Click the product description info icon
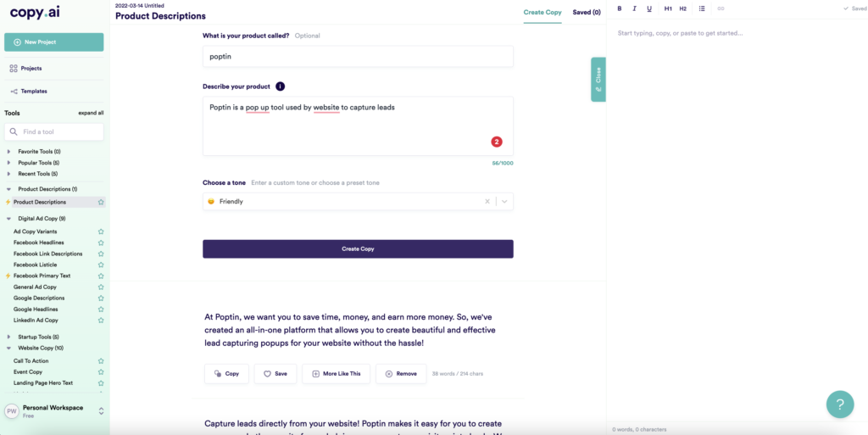 click(280, 86)
